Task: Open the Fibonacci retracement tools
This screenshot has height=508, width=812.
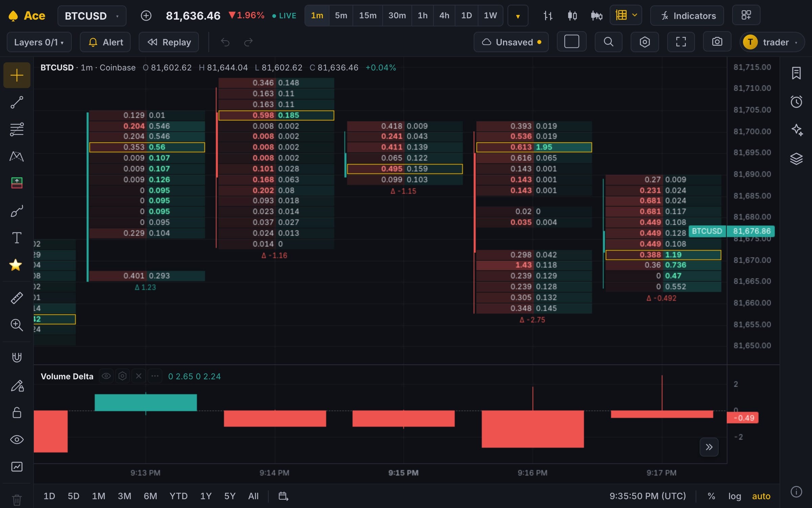Action: [x=17, y=129]
